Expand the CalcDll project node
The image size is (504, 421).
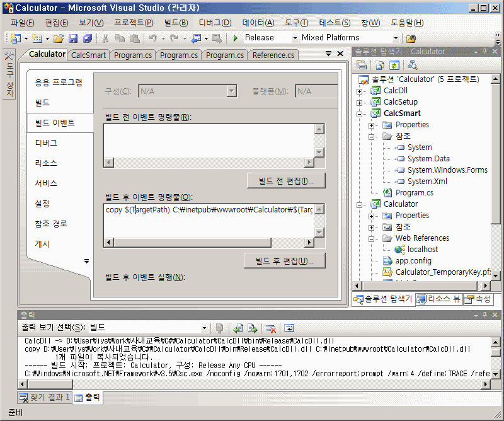point(359,91)
